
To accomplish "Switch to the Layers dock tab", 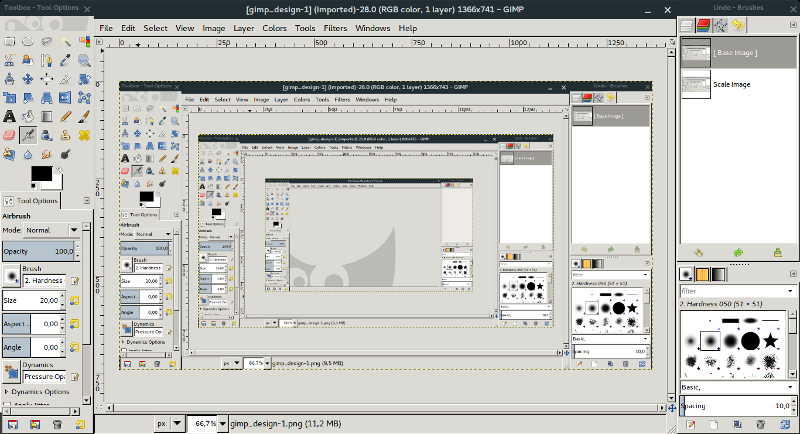I will coord(687,25).
